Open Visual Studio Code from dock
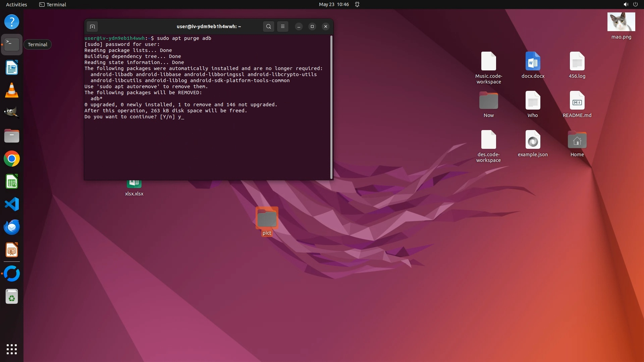Image resolution: width=644 pixels, height=362 pixels. click(x=12, y=204)
